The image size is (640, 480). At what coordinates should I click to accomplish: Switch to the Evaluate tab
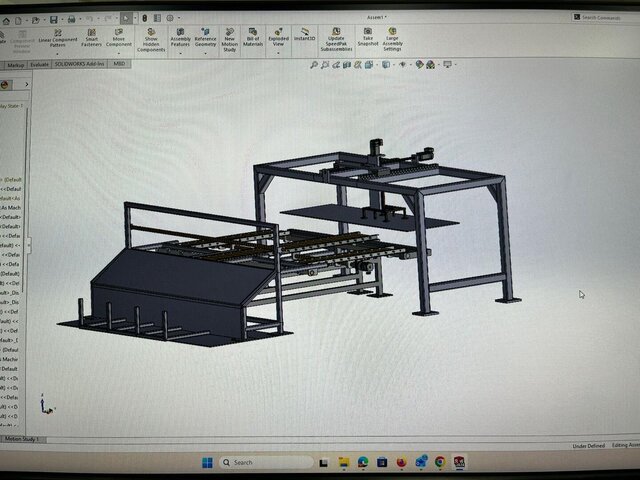(40, 63)
